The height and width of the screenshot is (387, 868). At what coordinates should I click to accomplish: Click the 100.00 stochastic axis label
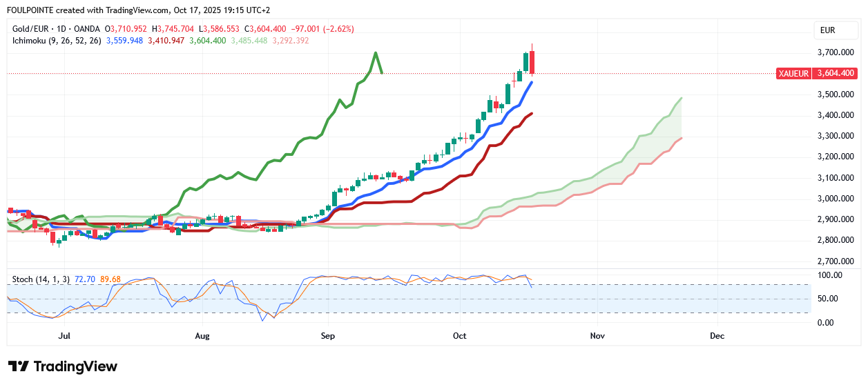[829, 275]
